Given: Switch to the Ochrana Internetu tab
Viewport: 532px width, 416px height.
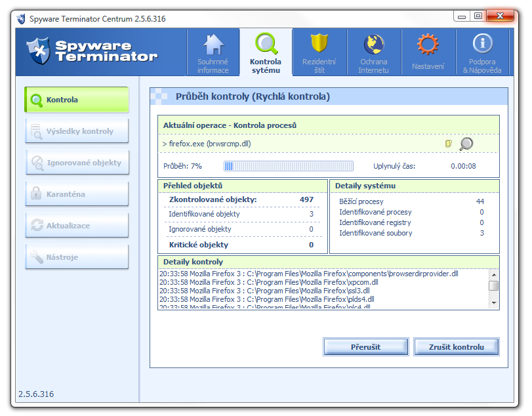Looking at the screenshot, I should [374, 52].
